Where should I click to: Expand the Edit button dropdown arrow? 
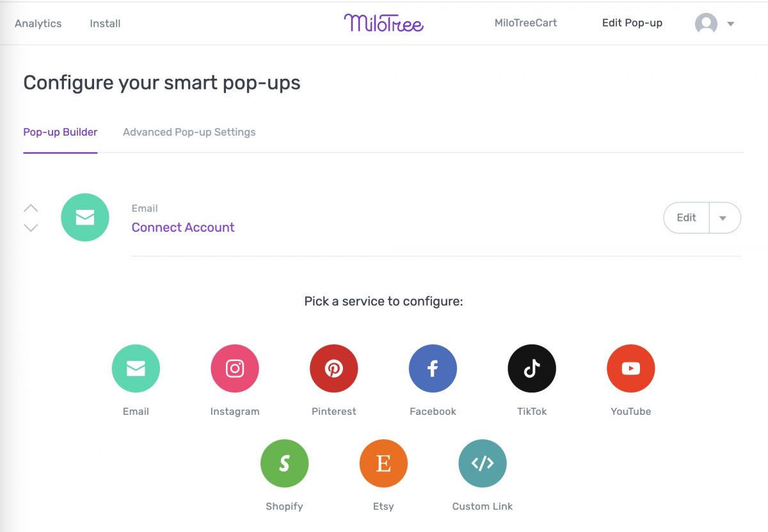[x=723, y=218]
